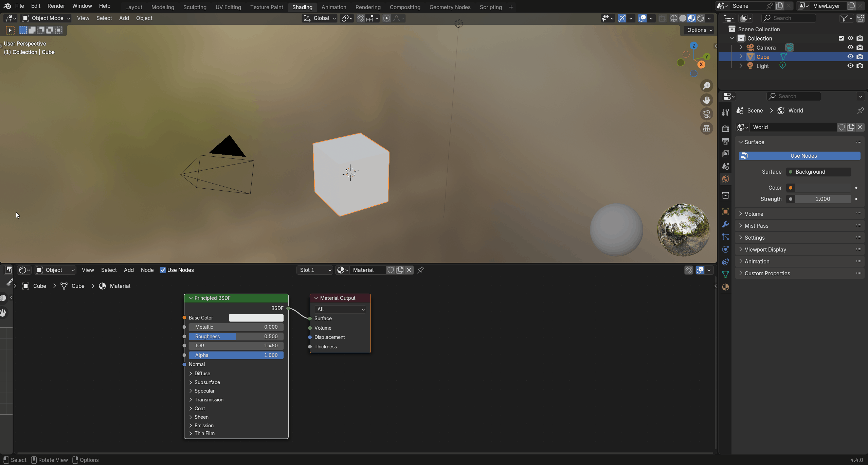Click the zoom magnifier icon in viewport
The width and height of the screenshot is (868, 465).
pos(706,86)
